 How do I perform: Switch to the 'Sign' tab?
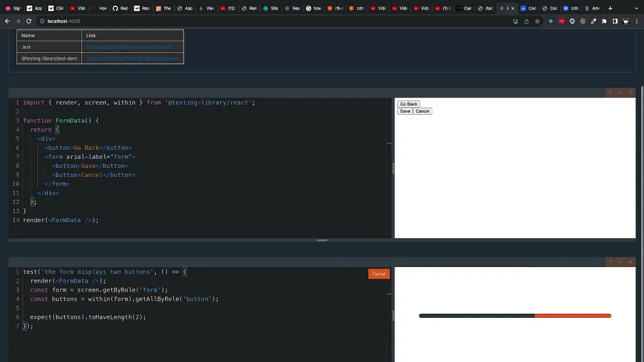[x=13, y=8]
